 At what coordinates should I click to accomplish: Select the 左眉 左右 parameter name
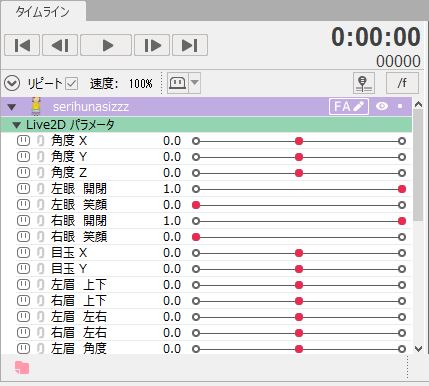point(79,317)
